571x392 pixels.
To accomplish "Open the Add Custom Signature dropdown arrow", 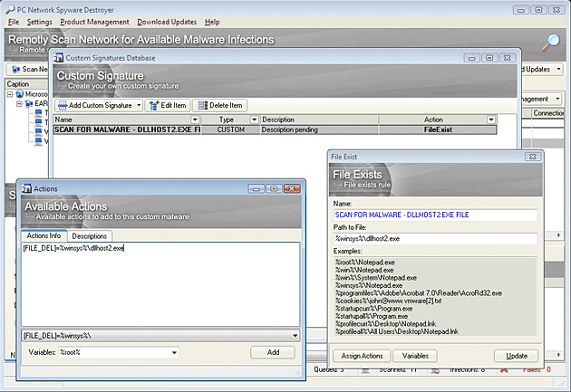I will tap(139, 106).
